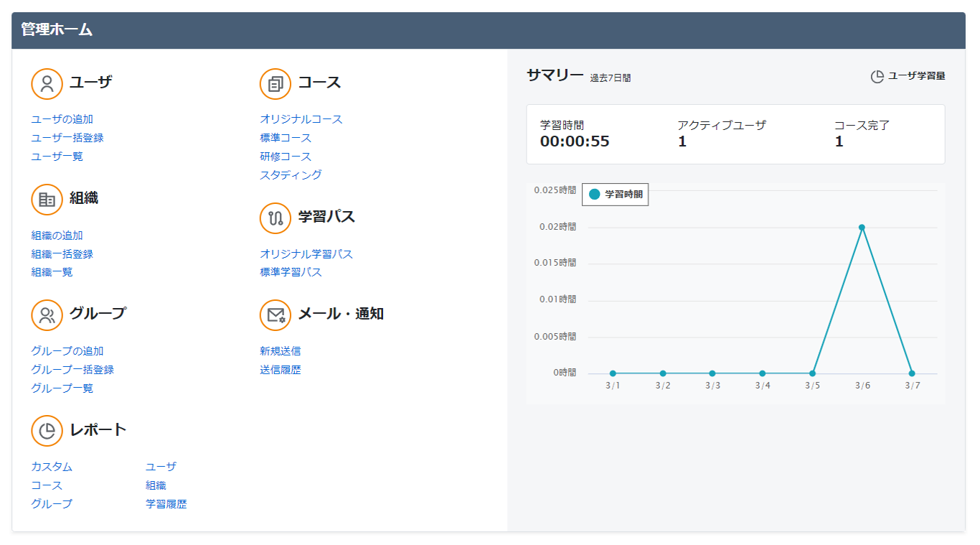Open グループ一覧 link
Screen dimensions: 980x545
(x=62, y=388)
